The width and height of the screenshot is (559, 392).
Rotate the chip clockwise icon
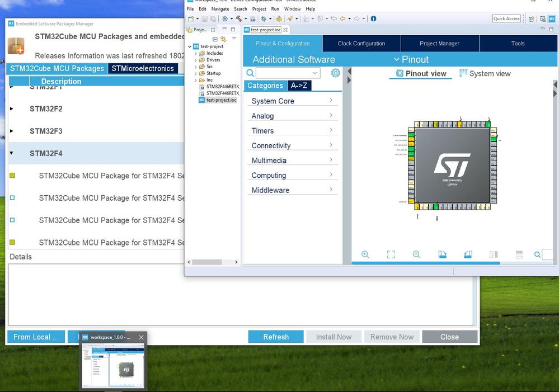pyautogui.click(x=442, y=254)
